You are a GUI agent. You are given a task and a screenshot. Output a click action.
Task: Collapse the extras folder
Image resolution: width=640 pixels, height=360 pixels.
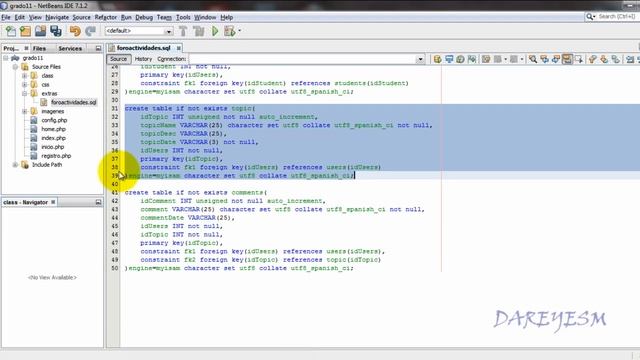[x=24, y=93]
